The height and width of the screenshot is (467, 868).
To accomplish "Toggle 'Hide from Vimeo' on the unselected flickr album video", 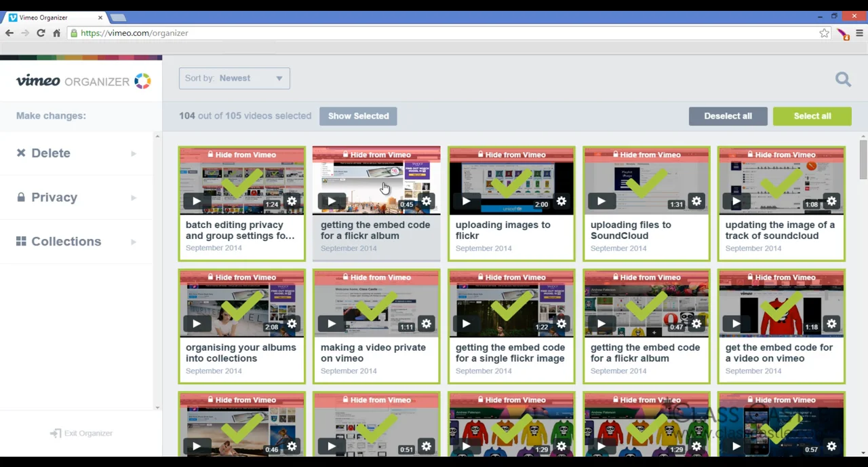I will (376, 155).
